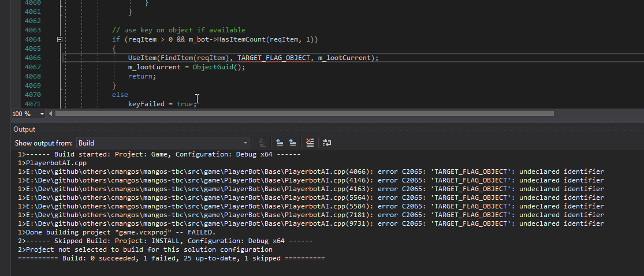Click line number 4064 in the gutter
This screenshot has width=644, height=276.
click(33, 39)
